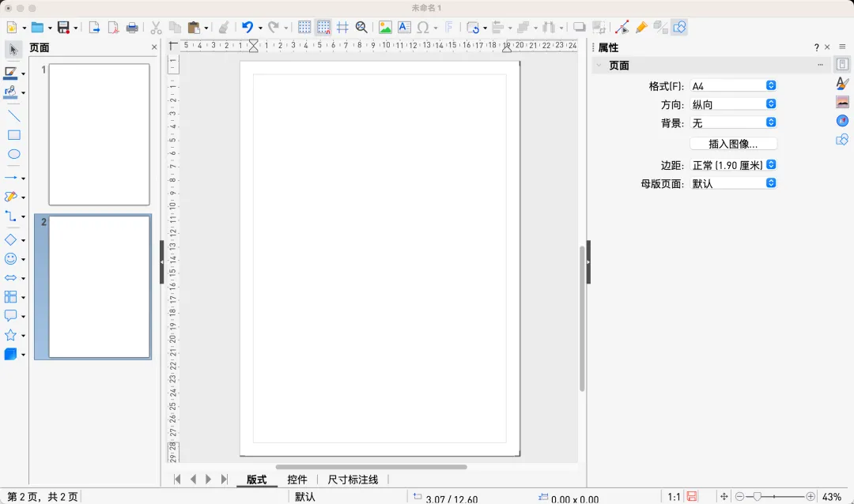This screenshot has height=504, width=854.
Task: Click the 插入图像... button
Action: (x=733, y=144)
